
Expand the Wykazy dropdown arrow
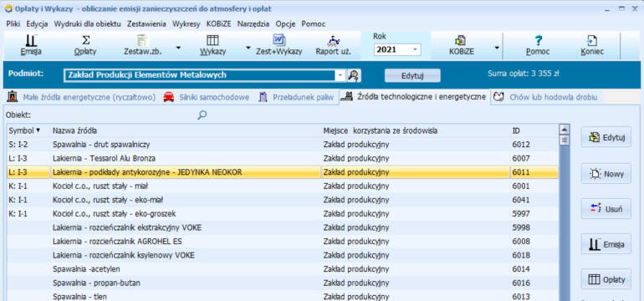tap(248, 48)
